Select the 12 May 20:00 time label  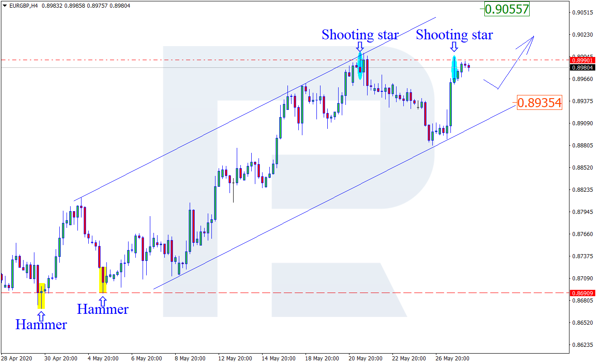coord(234,359)
